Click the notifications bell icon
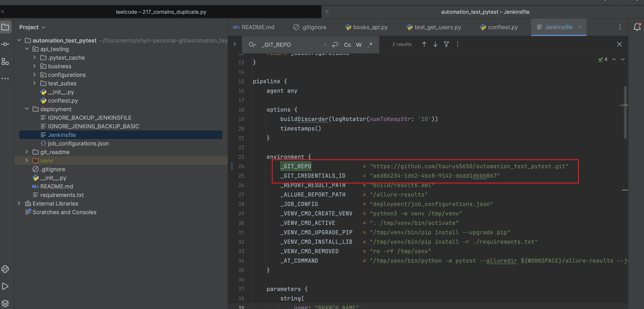Screen dimensions: 644x309 point(637,27)
